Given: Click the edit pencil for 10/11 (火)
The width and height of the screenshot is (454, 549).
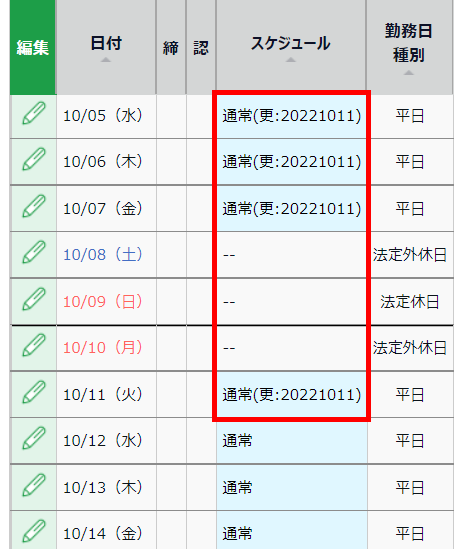Looking at the screenshot, I should [x=34, y=392].
